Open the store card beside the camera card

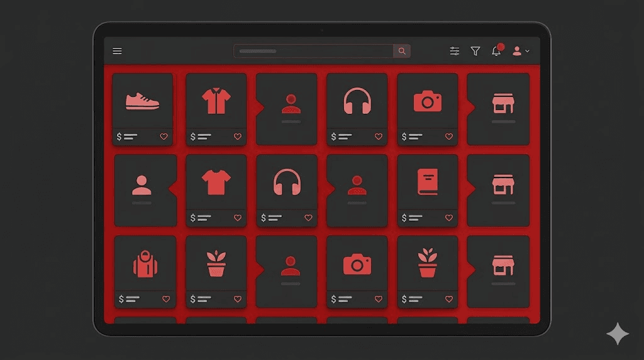498,109
